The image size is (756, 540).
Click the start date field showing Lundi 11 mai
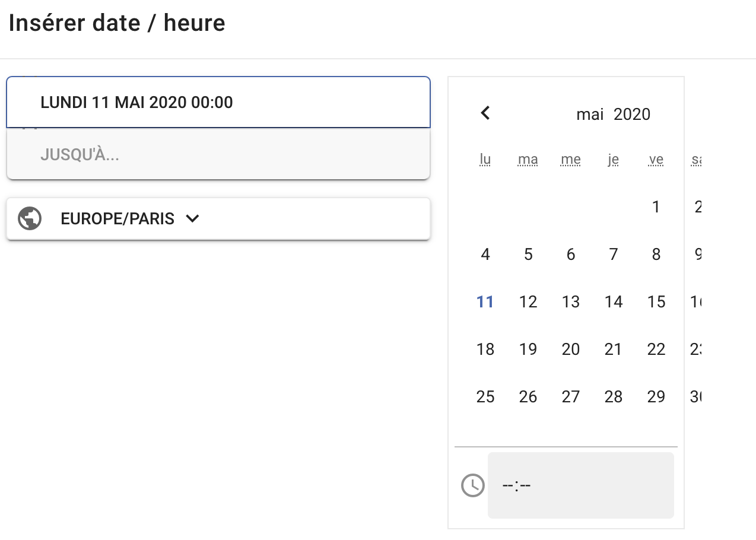pos(218,102)
